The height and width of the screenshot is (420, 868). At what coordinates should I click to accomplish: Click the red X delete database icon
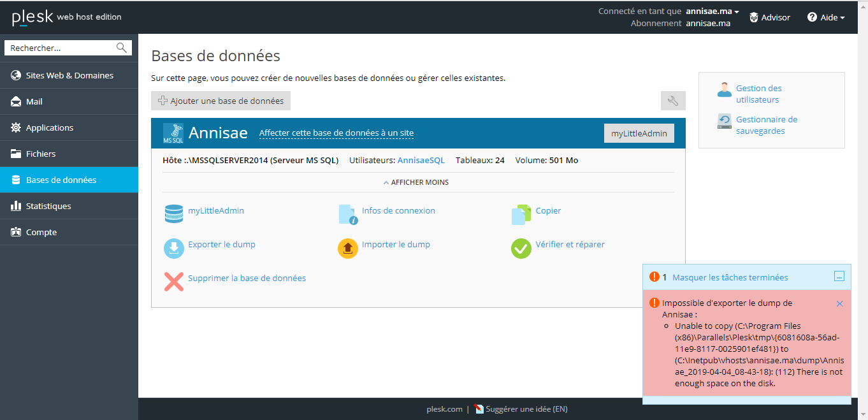point(174,282)
